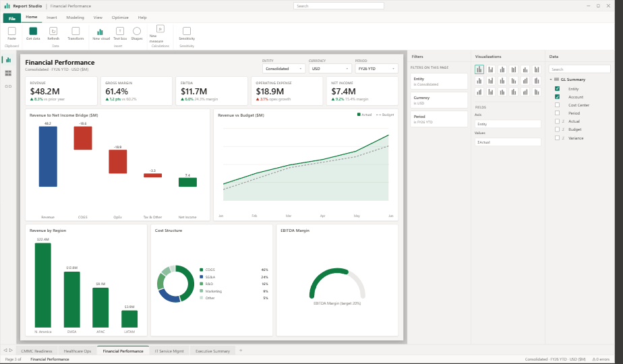Image resolution: width=623 pixels, height=364 pixels.
Task: Click the Report Studio logo icon
Action: click(7, 6)
